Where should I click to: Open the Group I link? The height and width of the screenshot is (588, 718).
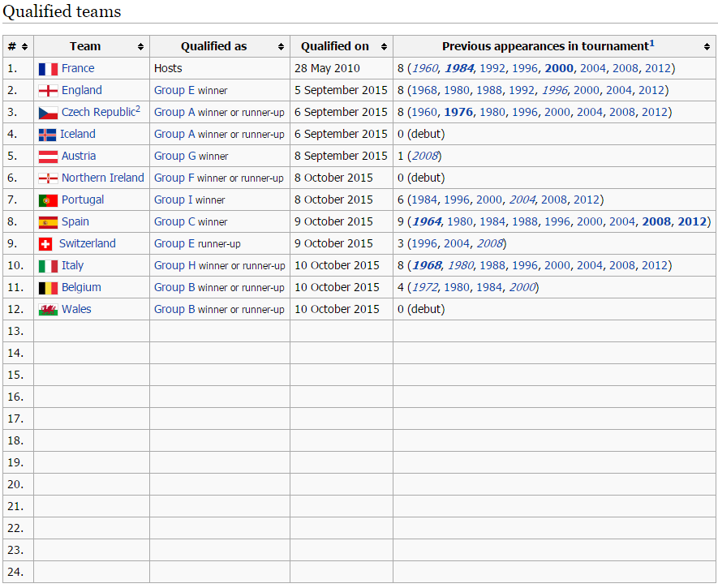(173, 200)
